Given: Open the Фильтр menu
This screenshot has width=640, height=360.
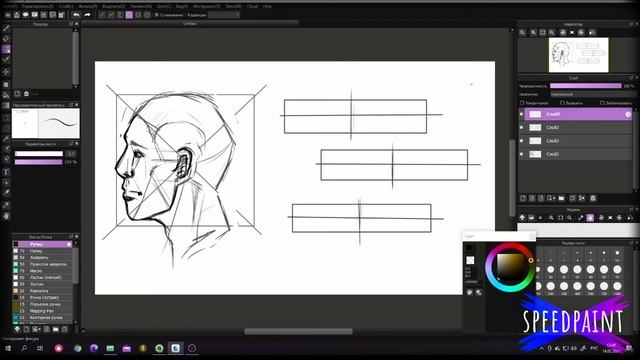Looking at the screenshot, I should tap(87, 7).
